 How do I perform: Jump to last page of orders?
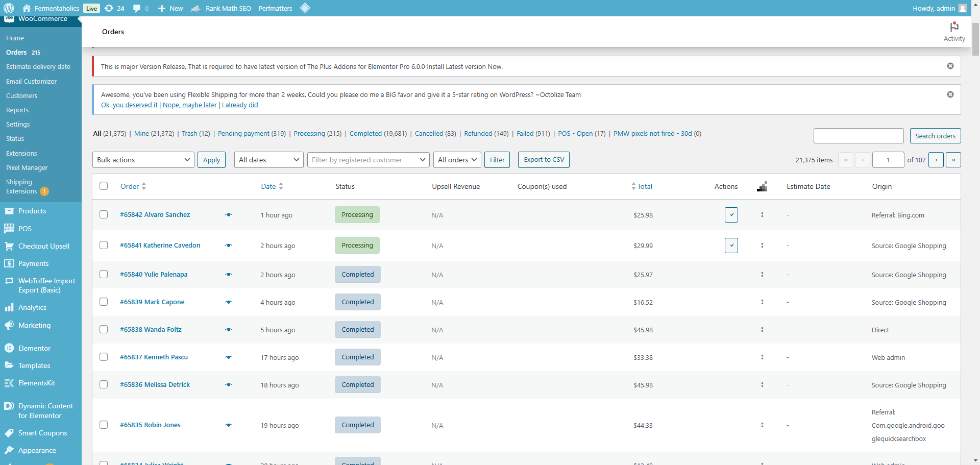click(953, 160)
